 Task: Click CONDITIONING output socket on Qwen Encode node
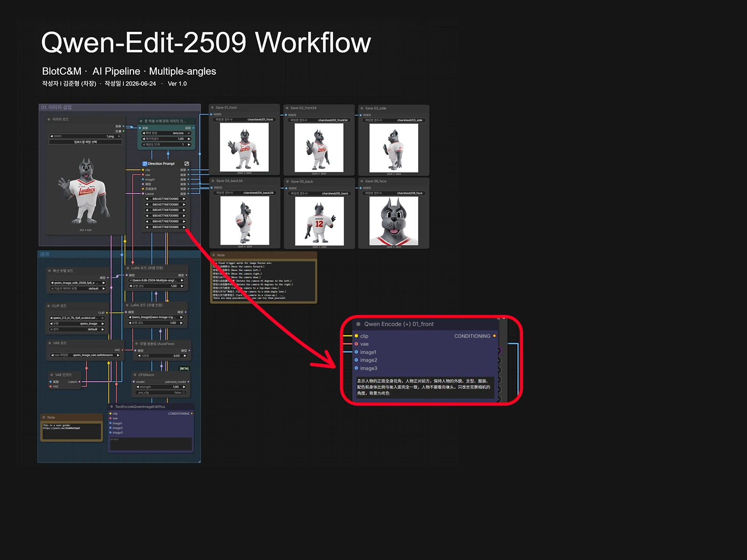pyautogui.click(x=494, y=336)
